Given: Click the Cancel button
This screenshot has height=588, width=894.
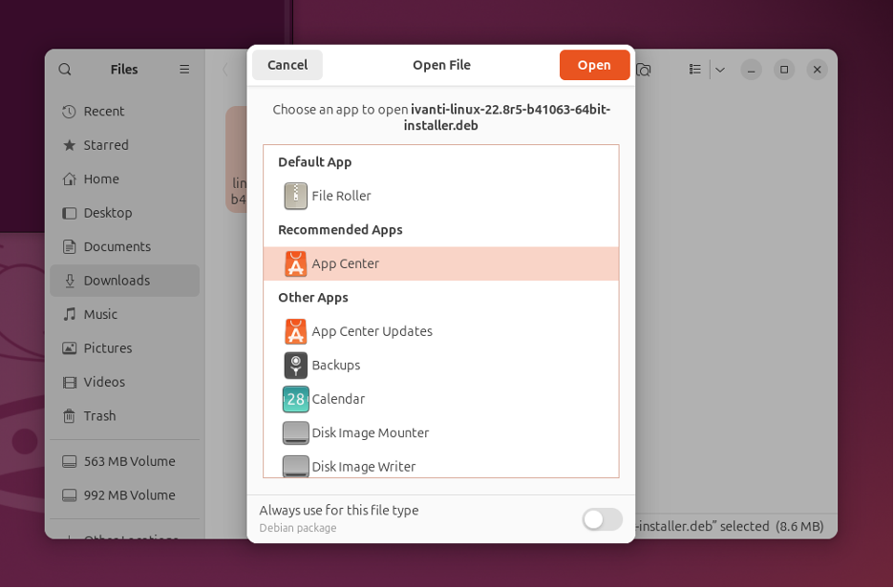Looking at the screenshot, I should pyautogui.click(x=287, y=65).
